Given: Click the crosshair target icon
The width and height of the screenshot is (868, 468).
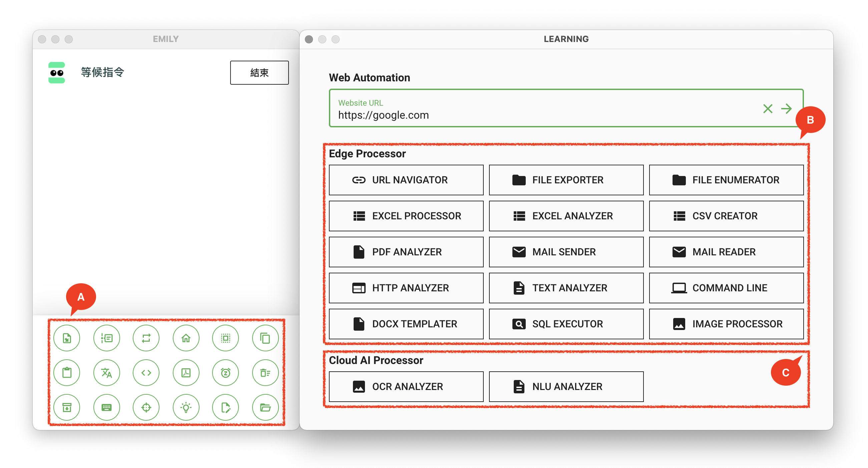Looking at the screenshot, I should tap(146, 407).
